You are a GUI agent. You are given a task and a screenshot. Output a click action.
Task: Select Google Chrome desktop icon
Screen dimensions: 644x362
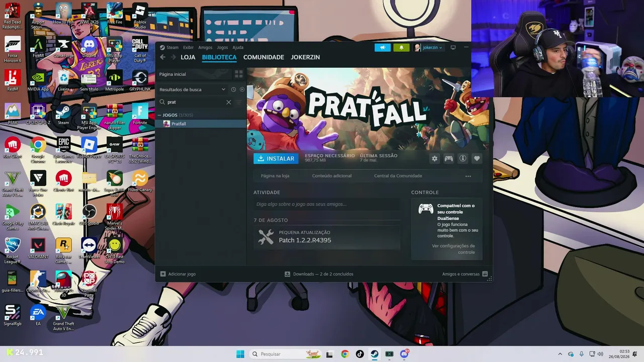tap(38, 149)
